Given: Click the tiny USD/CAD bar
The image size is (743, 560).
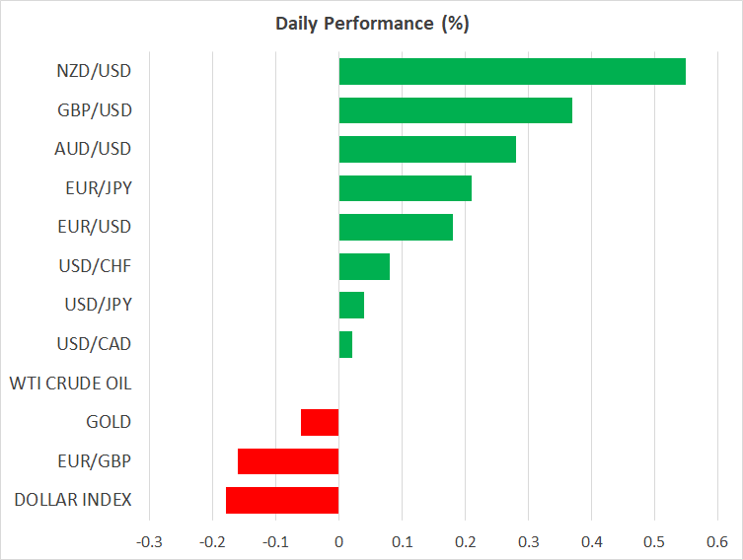Looking at the screenshot, I should tap(344, 344).
